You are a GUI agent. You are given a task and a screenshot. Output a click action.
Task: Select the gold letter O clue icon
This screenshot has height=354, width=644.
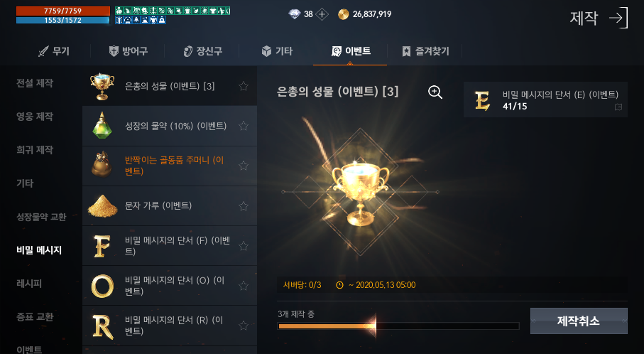102,286
